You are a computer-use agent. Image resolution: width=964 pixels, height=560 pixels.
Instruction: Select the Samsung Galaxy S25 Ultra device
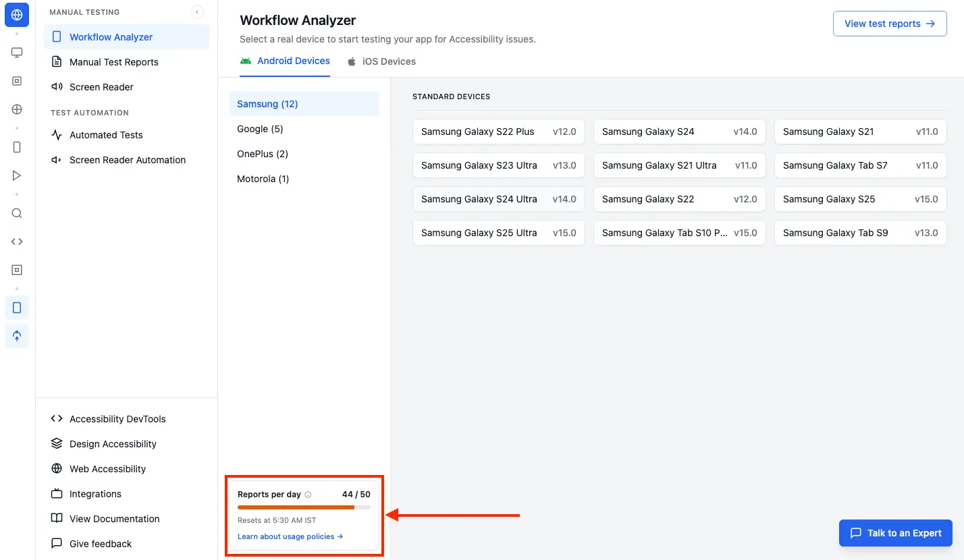[499, 233]
